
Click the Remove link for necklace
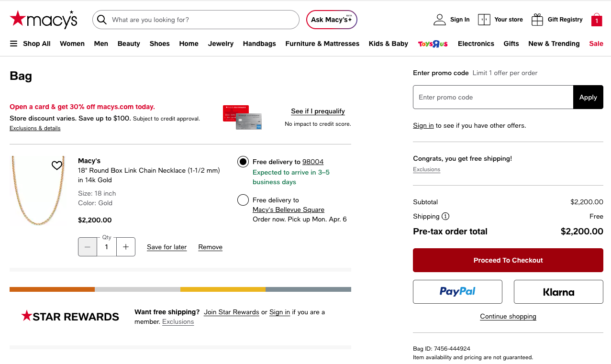pos(210,247)
